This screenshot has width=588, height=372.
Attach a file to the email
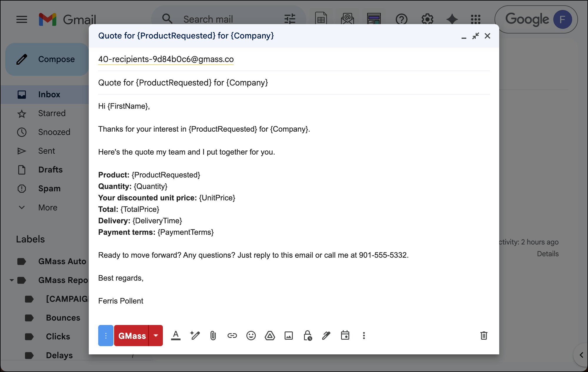[213, 336]
